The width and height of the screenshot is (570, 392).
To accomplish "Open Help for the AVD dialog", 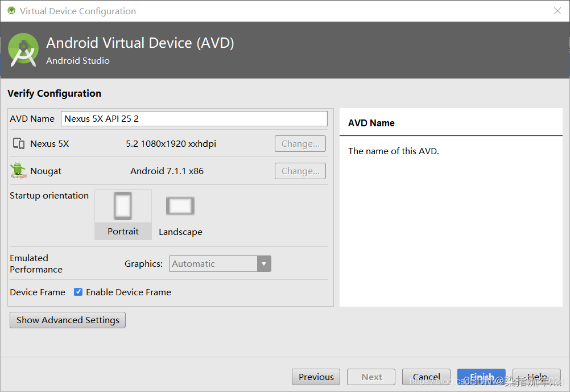I will [x=536, y=377].
